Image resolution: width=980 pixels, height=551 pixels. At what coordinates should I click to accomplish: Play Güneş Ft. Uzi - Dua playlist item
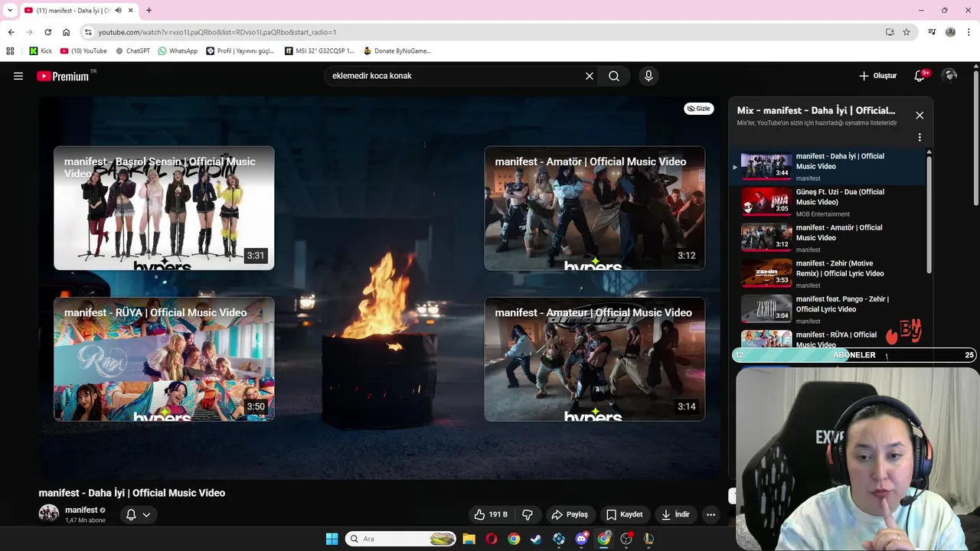(829, 202)
